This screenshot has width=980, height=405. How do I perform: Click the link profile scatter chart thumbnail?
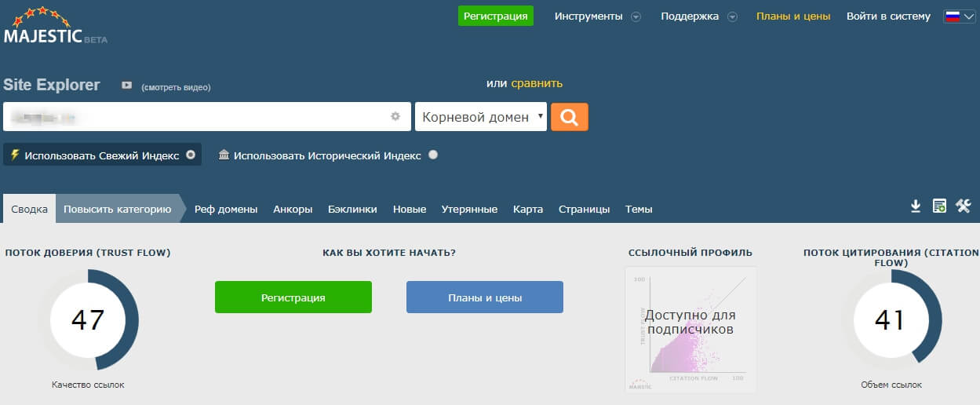point(690,330)
